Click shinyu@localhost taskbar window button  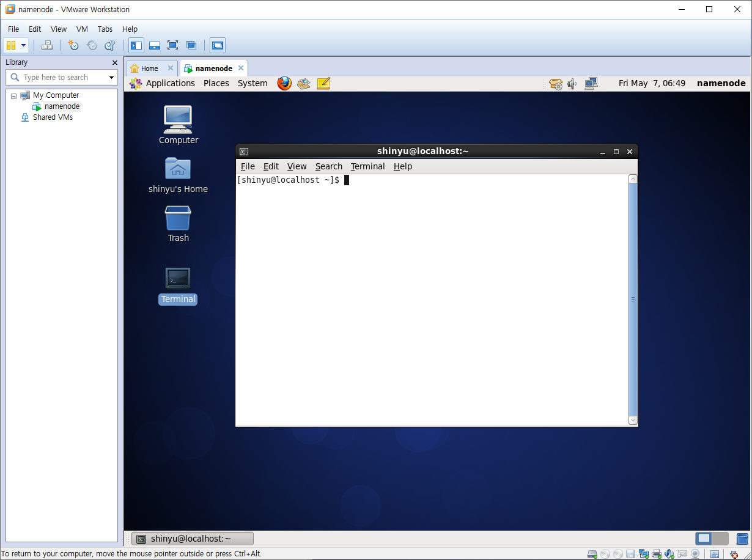coord(192,539)
